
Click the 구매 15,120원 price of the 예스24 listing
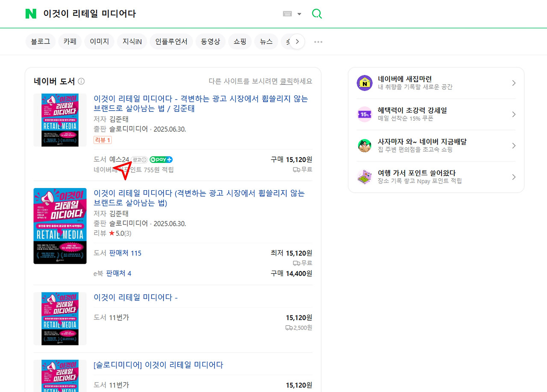point(291,159)
